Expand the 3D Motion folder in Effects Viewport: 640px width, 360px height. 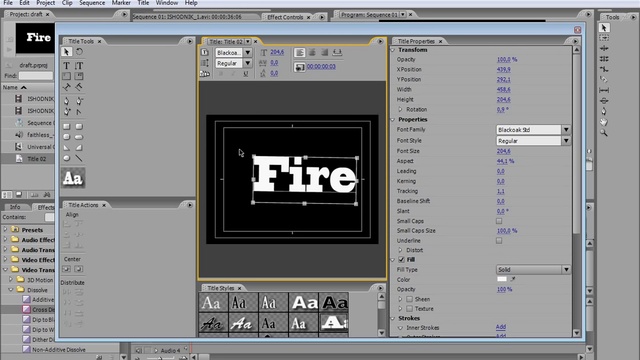(11, 280)
